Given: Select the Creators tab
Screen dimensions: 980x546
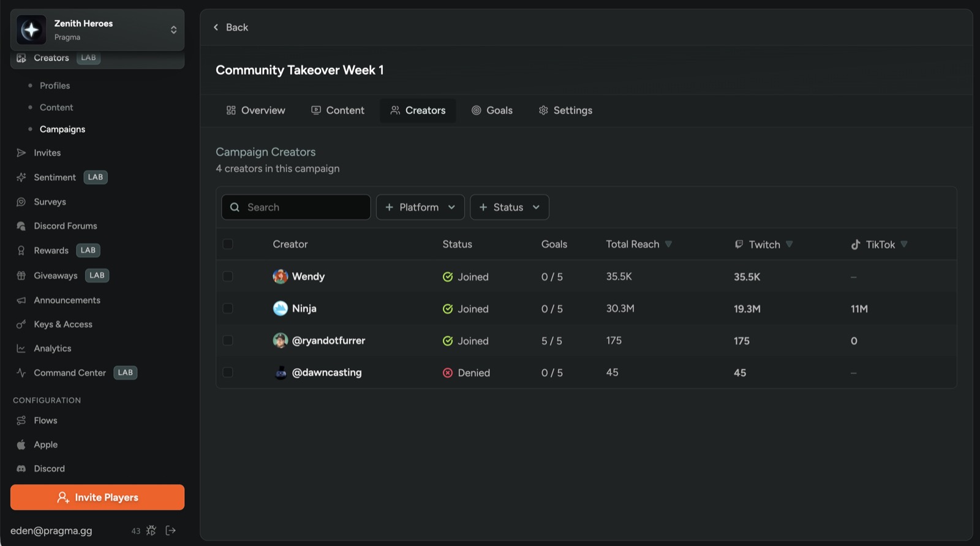Looking at the screenshot, I should 418,110.
